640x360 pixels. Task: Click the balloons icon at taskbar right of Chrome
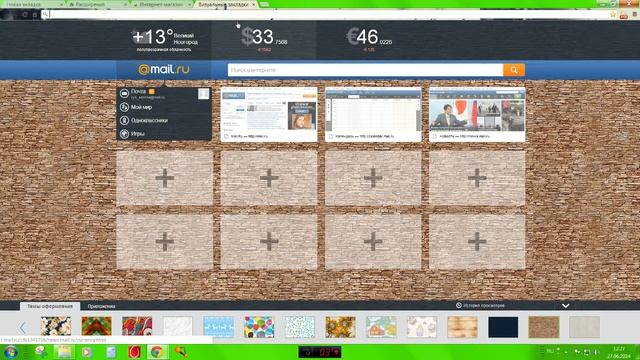181,352
